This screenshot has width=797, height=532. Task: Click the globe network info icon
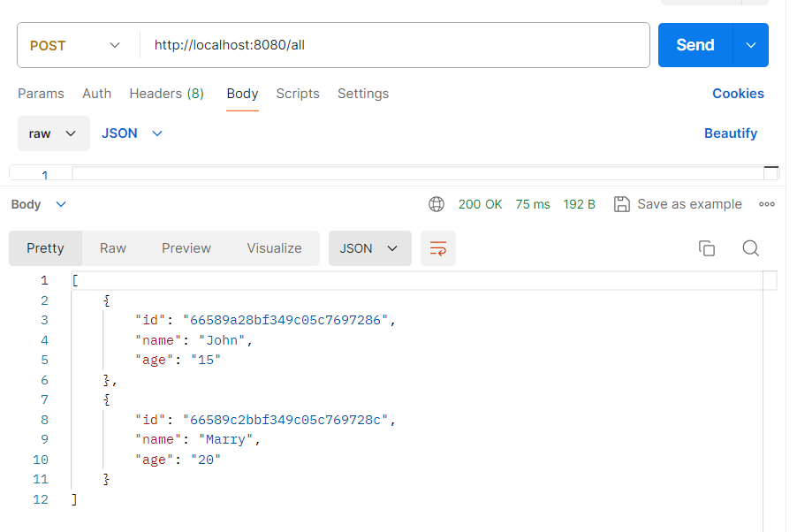[x=436, y=204]
